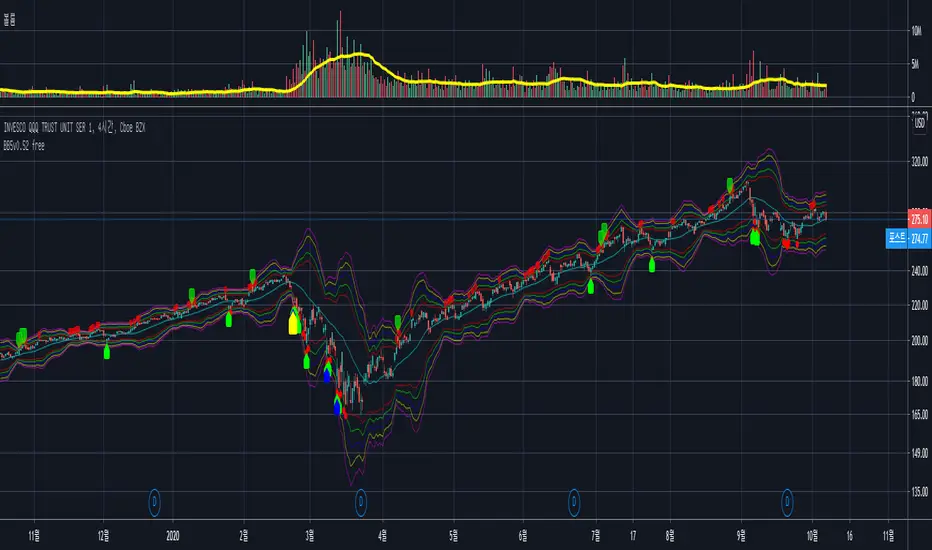Click the 12월 label on the time axis

coord(103,536)
